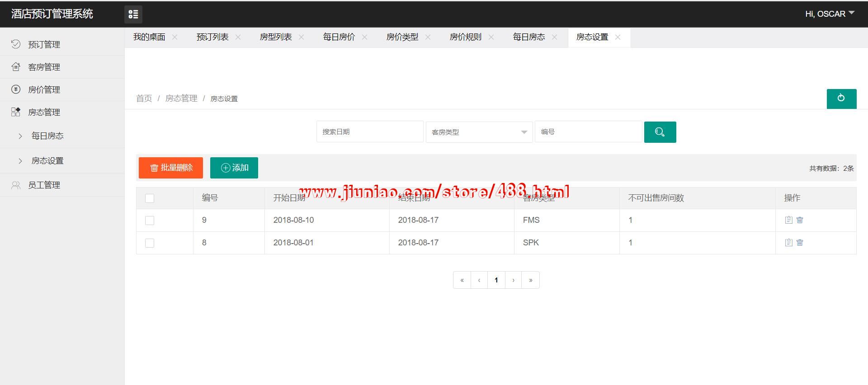Close the 房价规则 tab

click(x=491, y=37)
